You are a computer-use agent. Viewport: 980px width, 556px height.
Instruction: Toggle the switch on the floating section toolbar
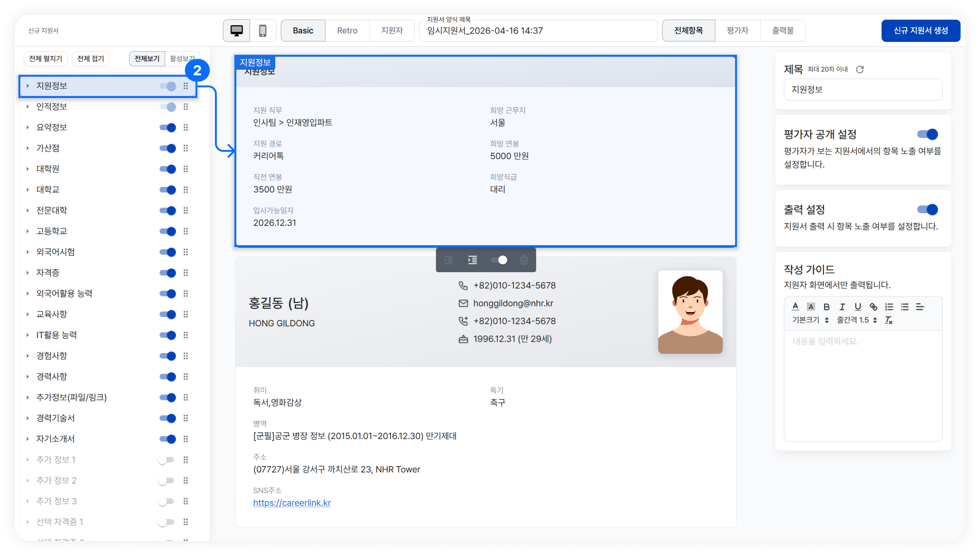pos(499,260)
